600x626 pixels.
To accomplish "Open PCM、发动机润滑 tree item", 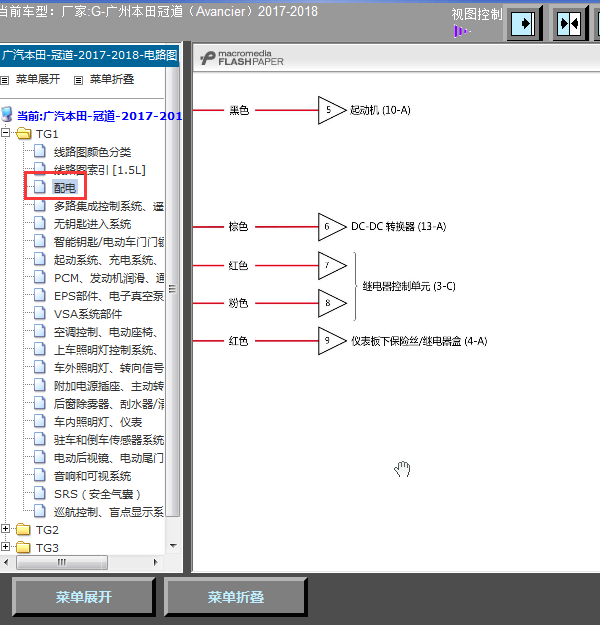I will click(x=109, y=278).
